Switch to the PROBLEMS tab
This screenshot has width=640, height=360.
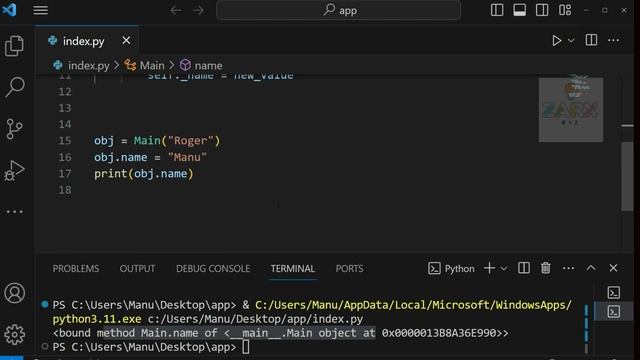click(76, 269)
